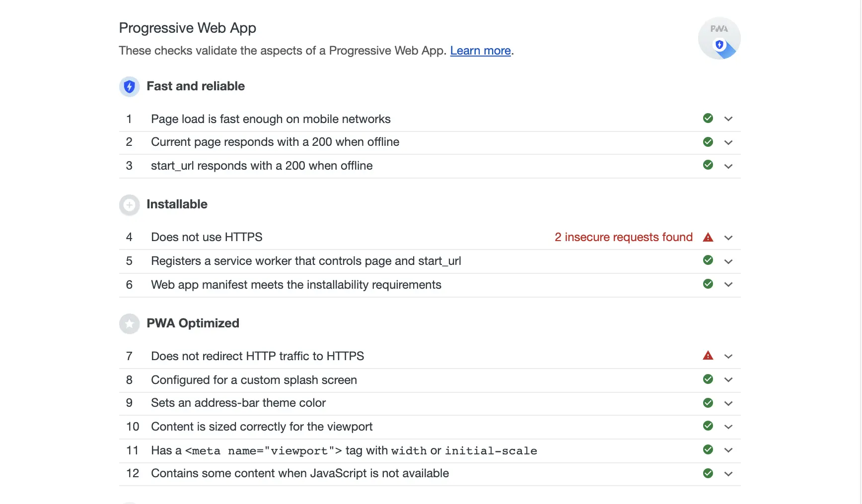Click green checkmark for splash screen audit

tap(708, 379)
